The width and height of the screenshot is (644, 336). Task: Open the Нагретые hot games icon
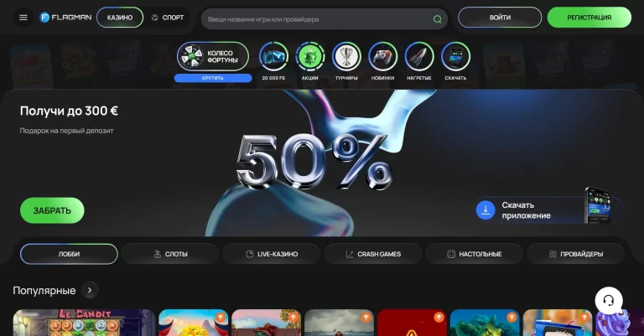click(419, 57)
